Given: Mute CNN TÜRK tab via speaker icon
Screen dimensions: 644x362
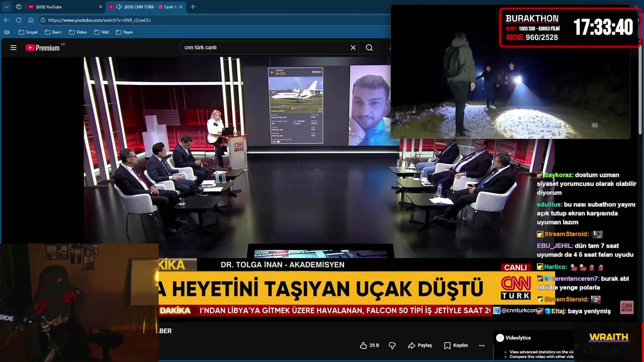Looking at the screenshot, I should (119, 7).
